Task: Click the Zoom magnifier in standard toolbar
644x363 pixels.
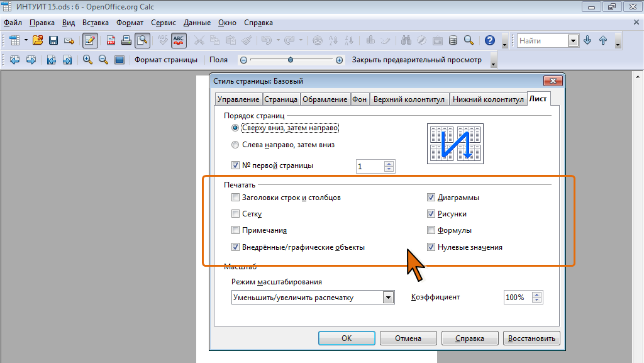Action: click(469, 40)
